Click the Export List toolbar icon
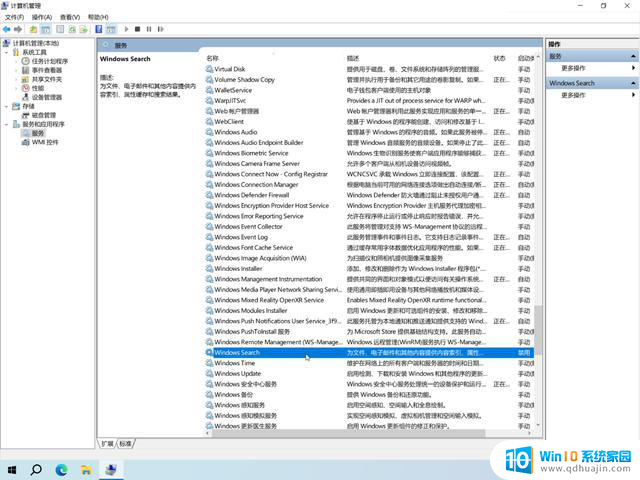This screenshot has height=480, width=640. (84, 29)
